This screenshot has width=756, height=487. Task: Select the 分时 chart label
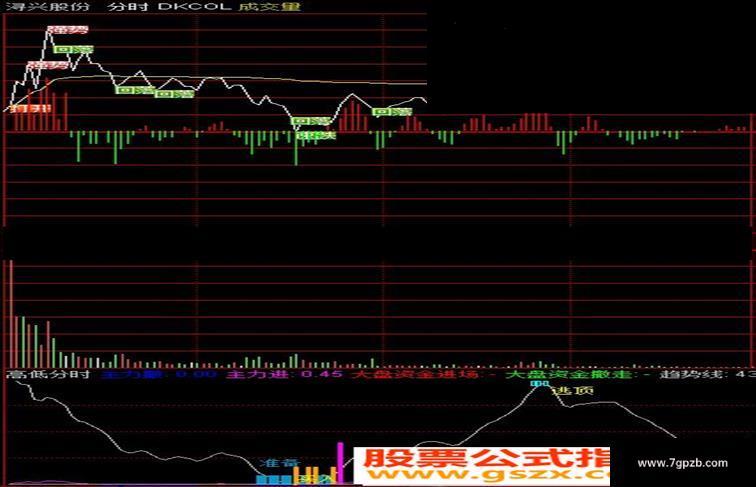pos(128,7)
